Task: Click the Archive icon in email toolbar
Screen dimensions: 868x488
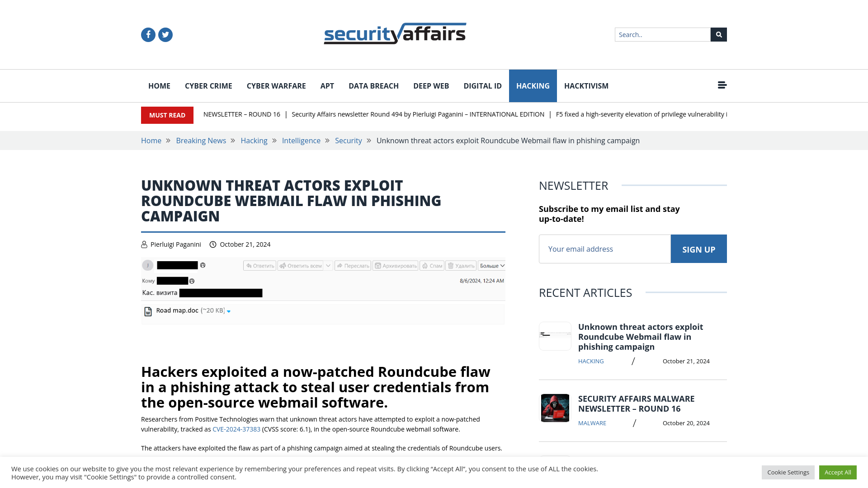Action: tap(396, 265)
